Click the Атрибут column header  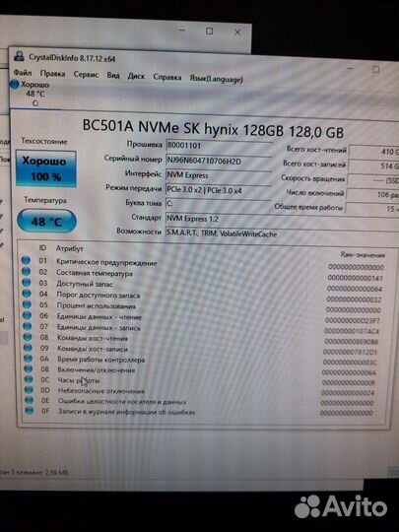click(69, 248)
